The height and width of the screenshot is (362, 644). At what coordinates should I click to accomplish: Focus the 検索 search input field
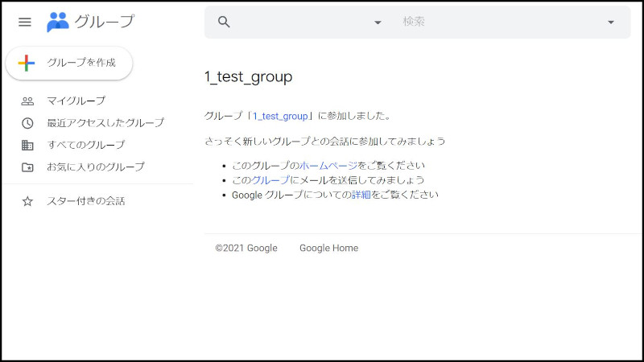coord(499,22)
